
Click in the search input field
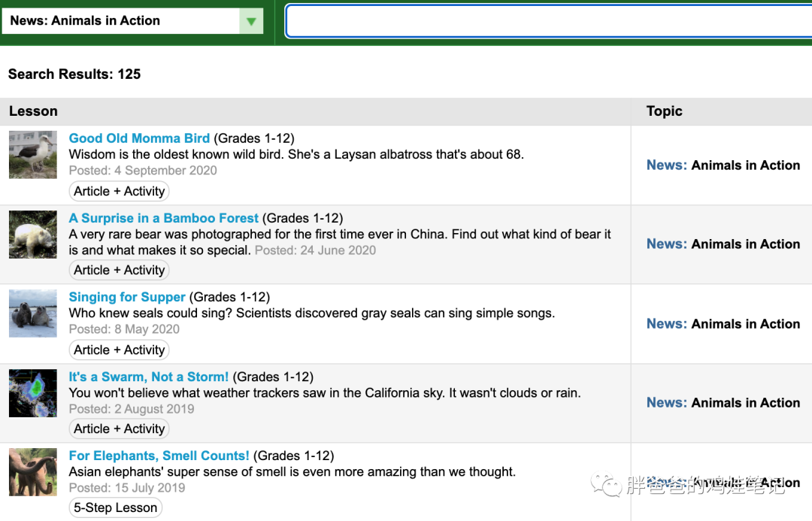549,21
